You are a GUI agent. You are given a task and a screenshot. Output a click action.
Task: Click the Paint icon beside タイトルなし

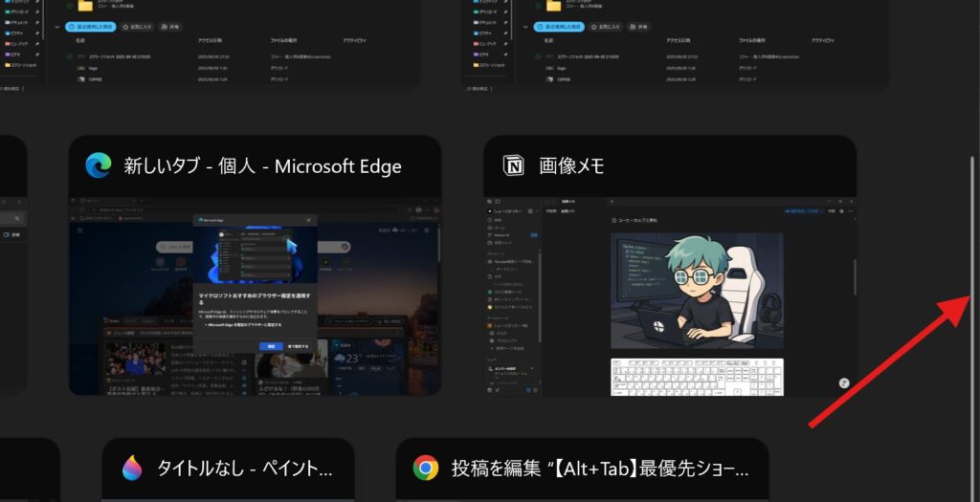[132, 469]
